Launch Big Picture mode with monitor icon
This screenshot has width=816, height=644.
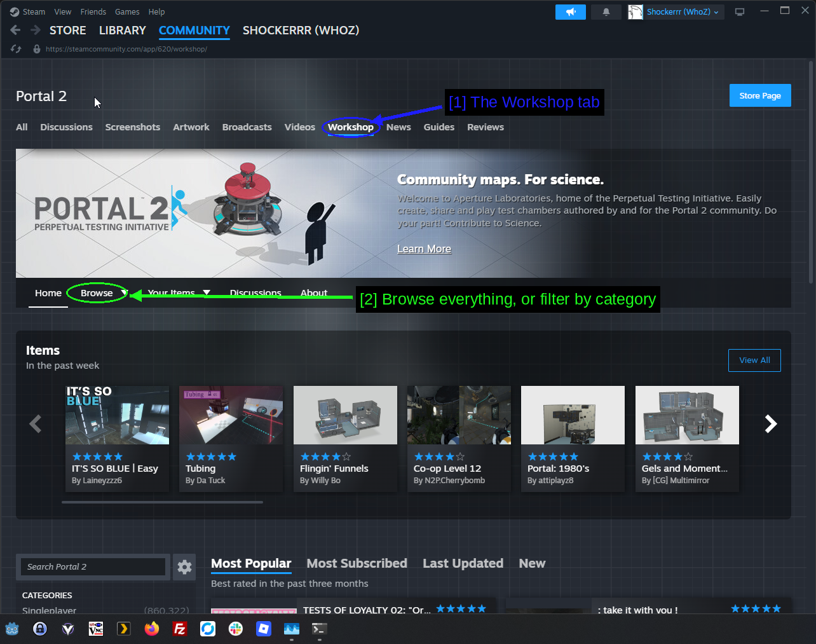click(740, 12)
